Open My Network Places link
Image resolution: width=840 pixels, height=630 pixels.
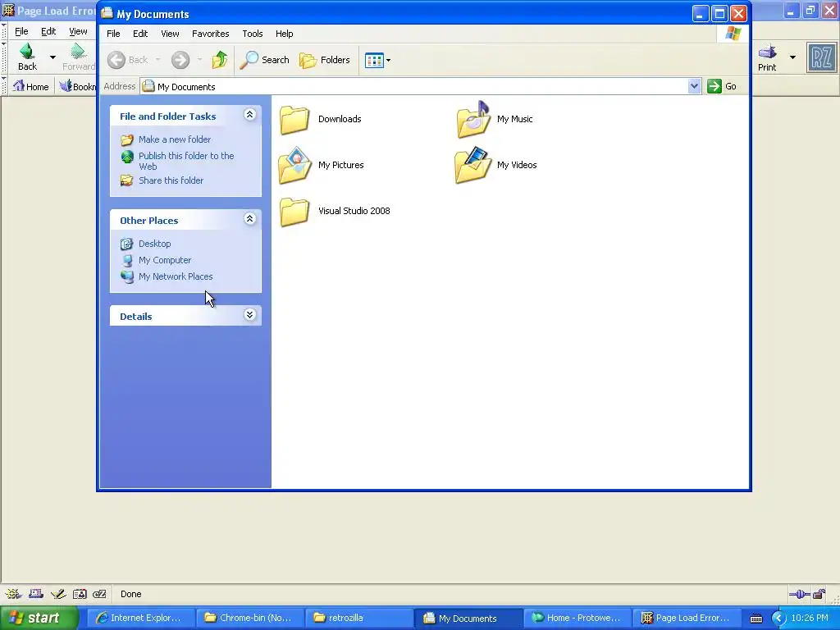point(176,276)
